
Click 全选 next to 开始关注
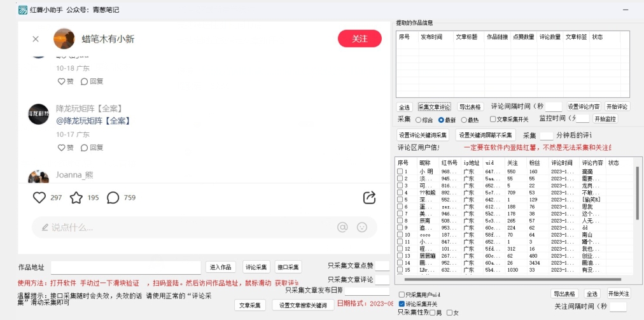[x=592, y=294]
